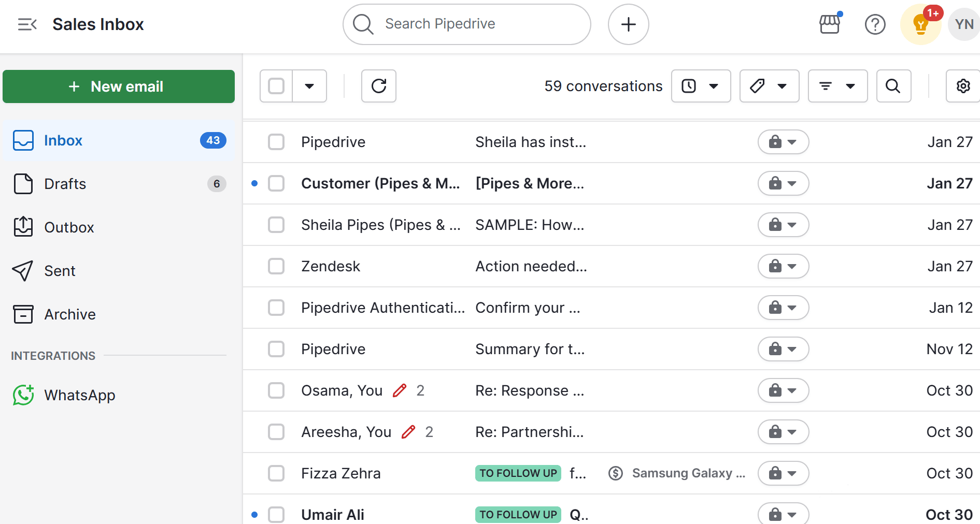This screenshot has height=524, width=980.
Task: Open inbox search magnifier icon
Action: coord(893,86)
